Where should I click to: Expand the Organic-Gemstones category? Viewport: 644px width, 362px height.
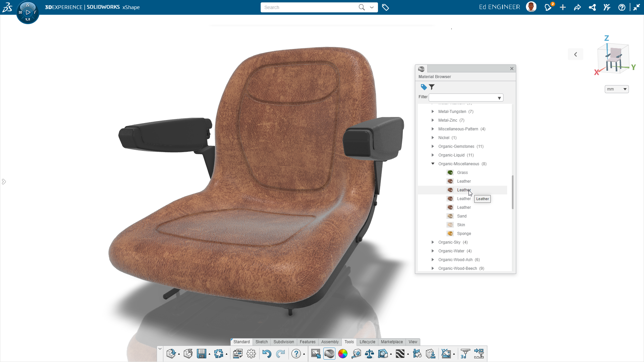click(x=433, y=146)
